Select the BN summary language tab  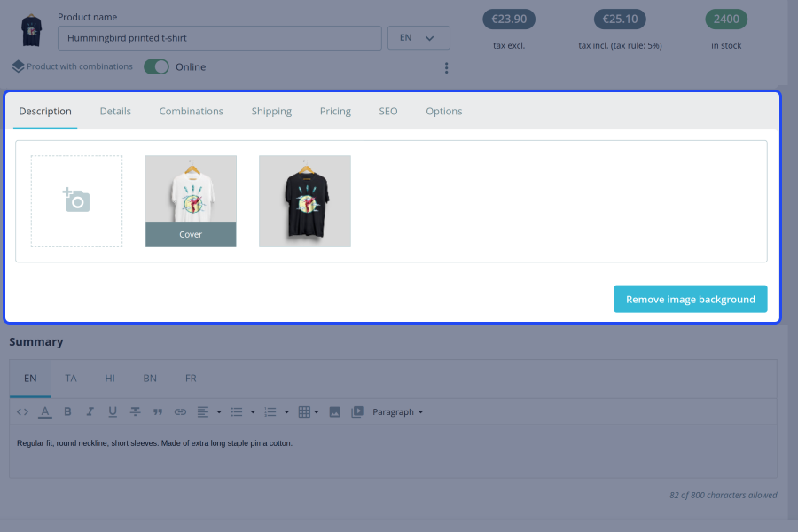(x=150, y=379)
